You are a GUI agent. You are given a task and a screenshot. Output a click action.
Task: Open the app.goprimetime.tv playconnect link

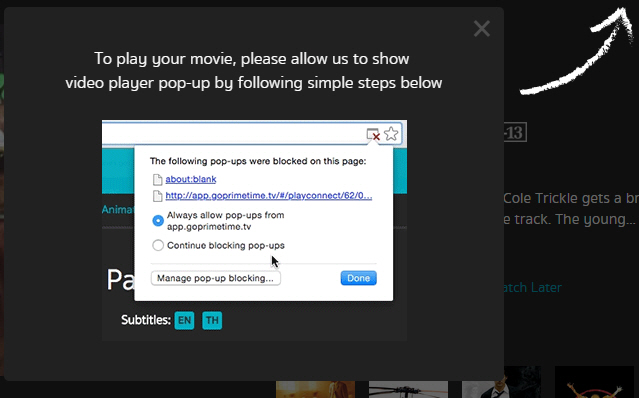coord(269,196)
